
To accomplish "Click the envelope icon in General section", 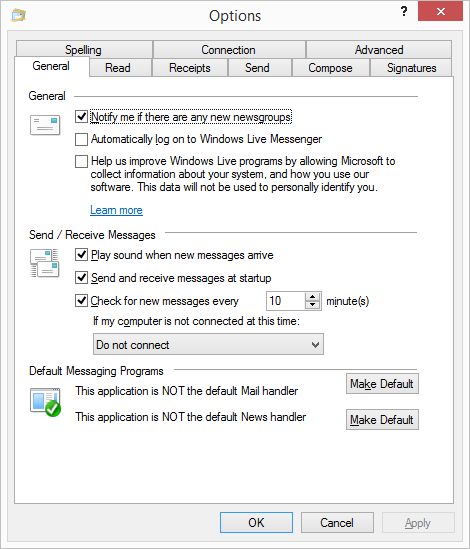I will pyautogui.click(x=45, y=125).
